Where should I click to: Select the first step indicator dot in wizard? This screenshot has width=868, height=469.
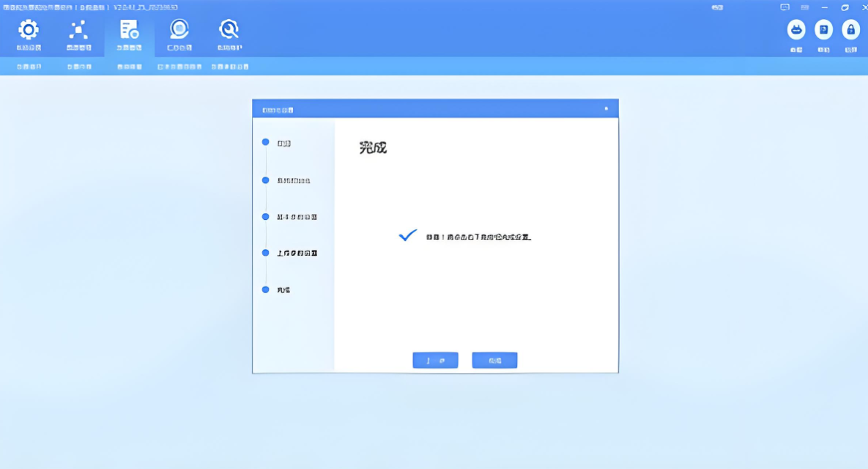(265, 141)
